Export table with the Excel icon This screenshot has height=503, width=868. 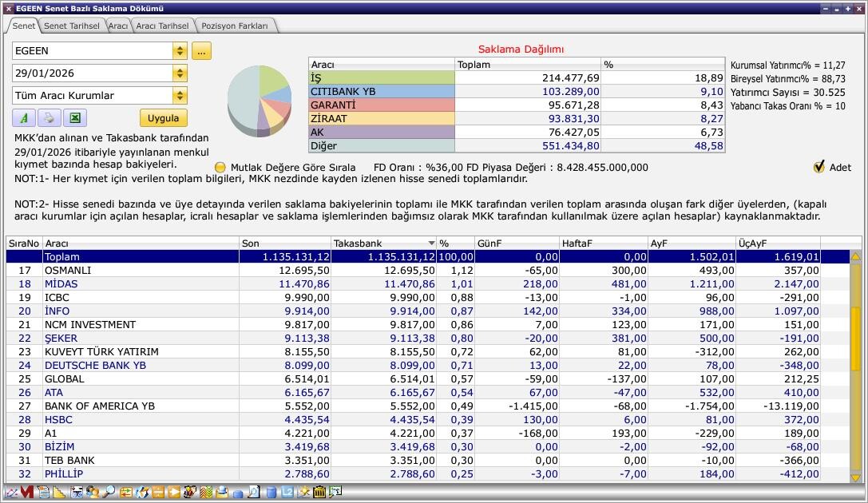click(x=74, y=118)
